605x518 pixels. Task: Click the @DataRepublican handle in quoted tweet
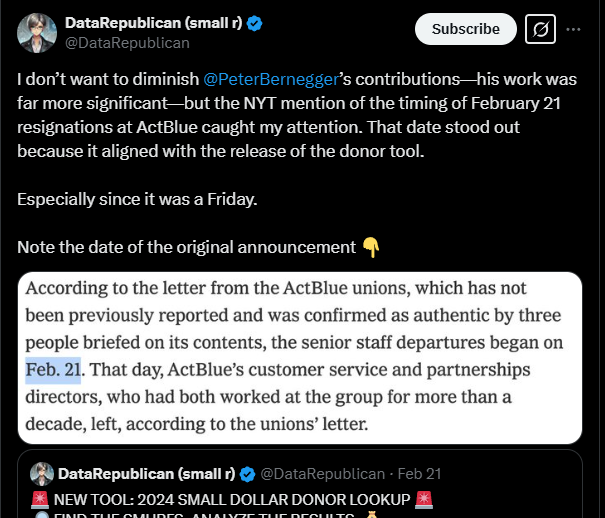(323, 474)
